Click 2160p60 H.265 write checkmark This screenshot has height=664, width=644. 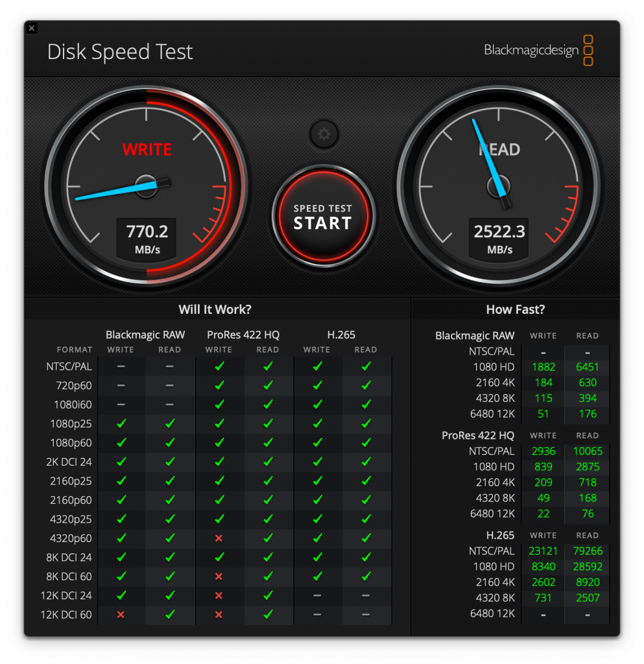pos(318,500)
